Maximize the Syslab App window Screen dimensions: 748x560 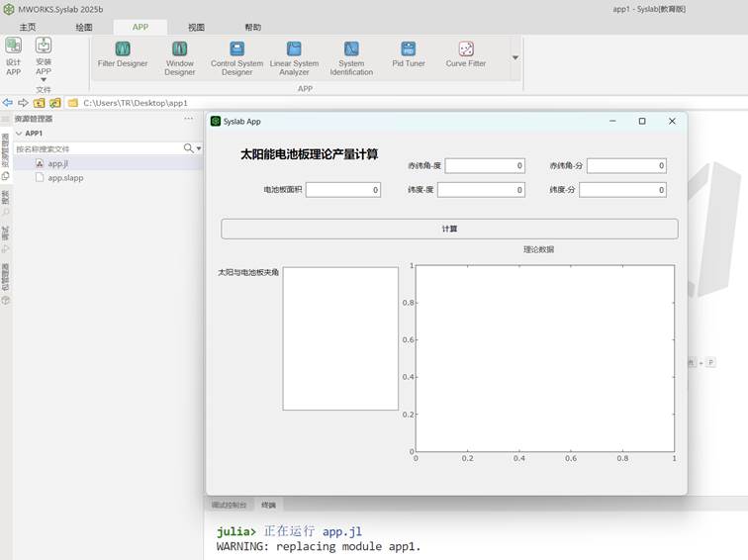pos(642,121)
